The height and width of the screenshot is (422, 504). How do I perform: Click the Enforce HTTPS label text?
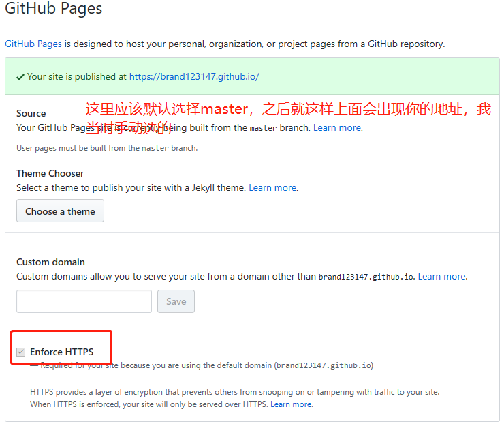[x=62, y=352]
